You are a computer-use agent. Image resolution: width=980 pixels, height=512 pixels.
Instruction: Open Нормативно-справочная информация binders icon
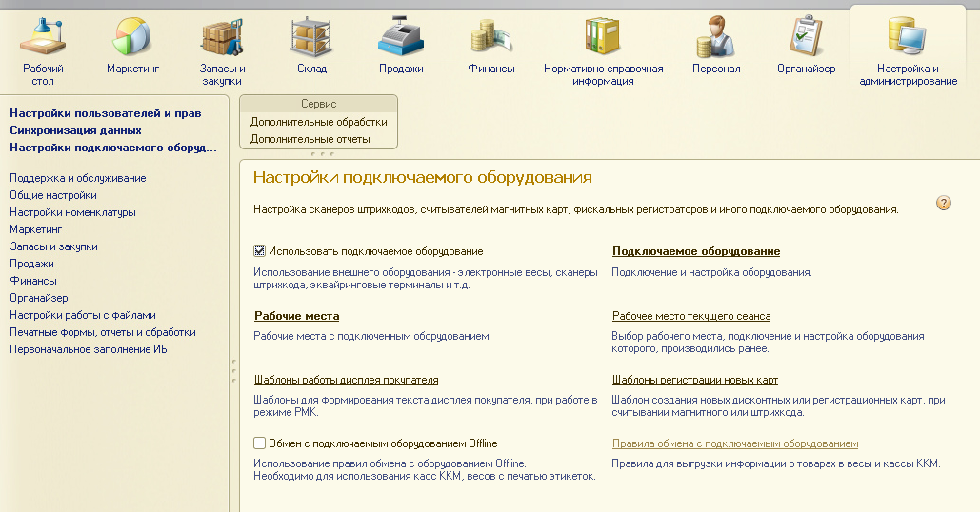(x=603, y=38)
